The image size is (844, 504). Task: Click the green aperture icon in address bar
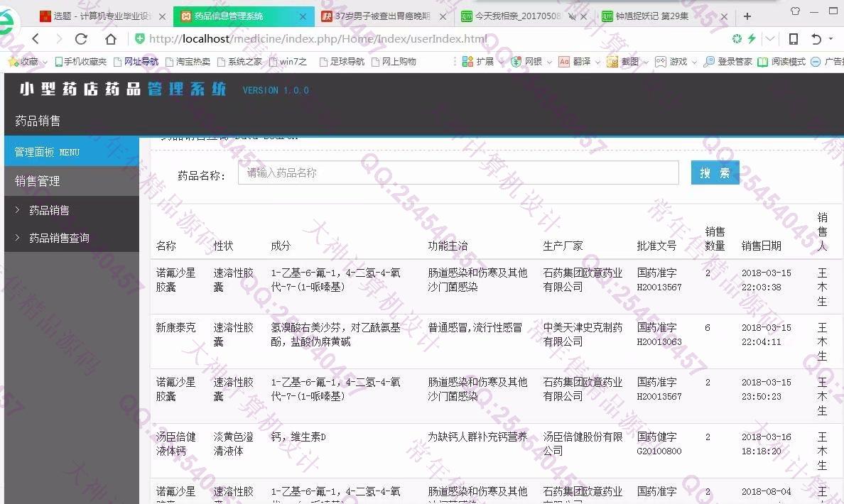737,38
